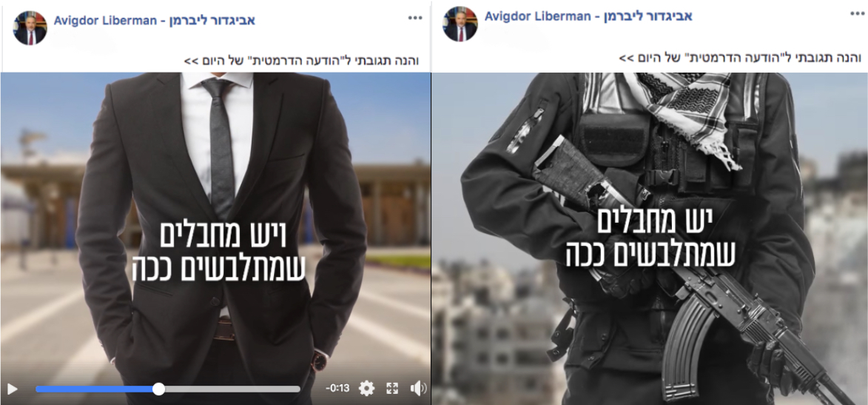Click the profile picture on the left post
Viewport: 868px width, 405px height.
[30, 27]
